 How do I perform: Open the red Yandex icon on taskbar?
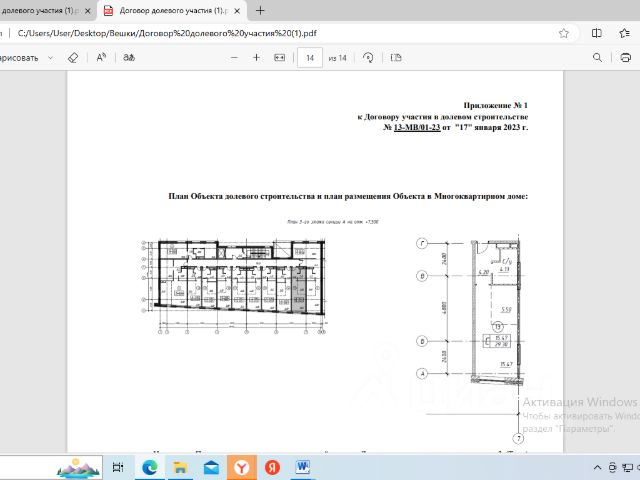pyautogui.click(x=272, y=467)
